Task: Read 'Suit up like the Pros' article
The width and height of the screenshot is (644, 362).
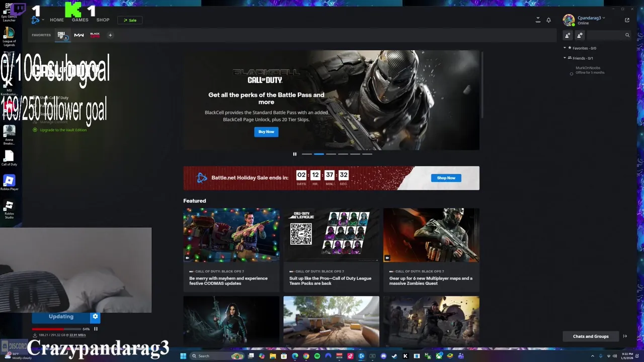Action: pyautogui.click(x=330, y=281)
